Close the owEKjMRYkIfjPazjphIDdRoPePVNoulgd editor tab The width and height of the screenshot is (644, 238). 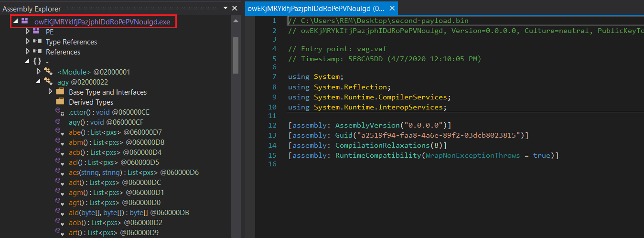point(392,8)
